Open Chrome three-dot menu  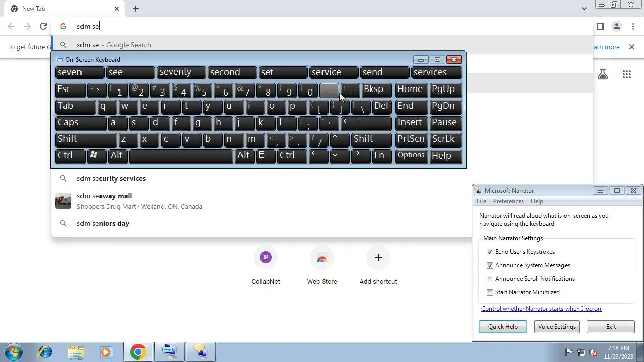point(633,26)
